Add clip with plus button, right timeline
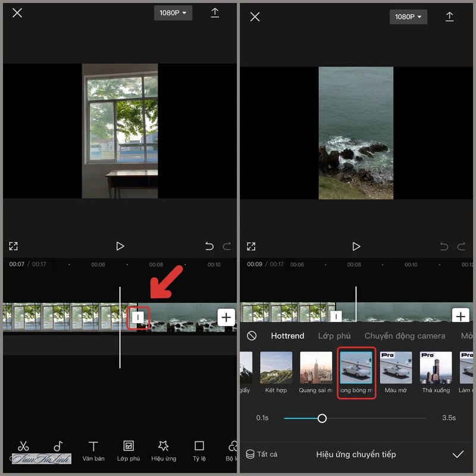476x476 pixels. tap(461, 315)
